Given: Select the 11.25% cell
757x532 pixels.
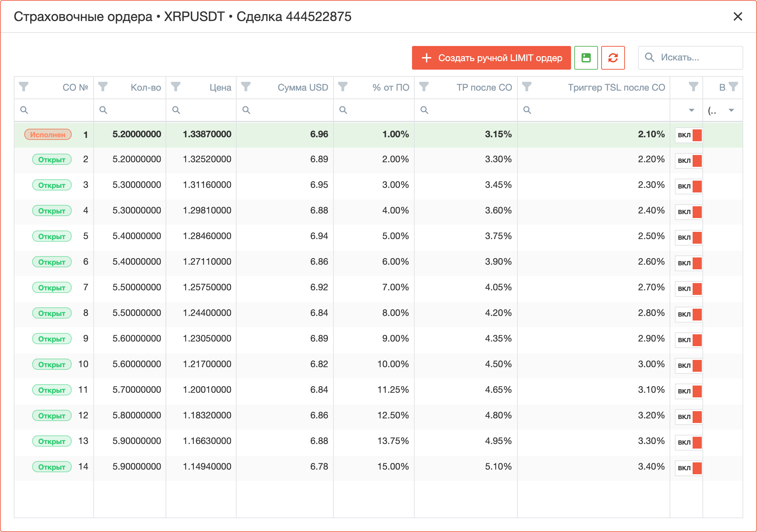Looking at the screenshot, I should (393, 389).
